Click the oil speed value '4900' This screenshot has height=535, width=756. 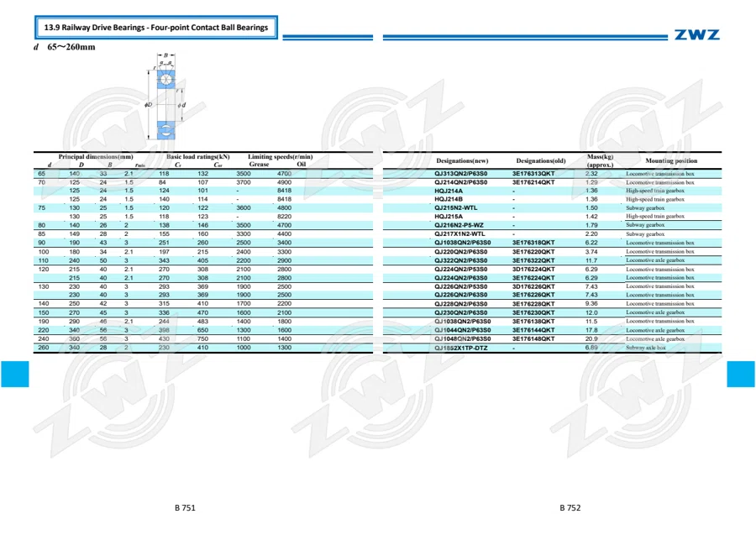pyautogui.click(x=284, y=182)
